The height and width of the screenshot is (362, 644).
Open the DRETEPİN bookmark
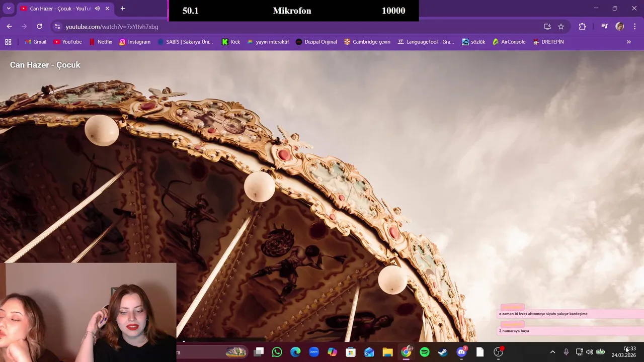548,42
